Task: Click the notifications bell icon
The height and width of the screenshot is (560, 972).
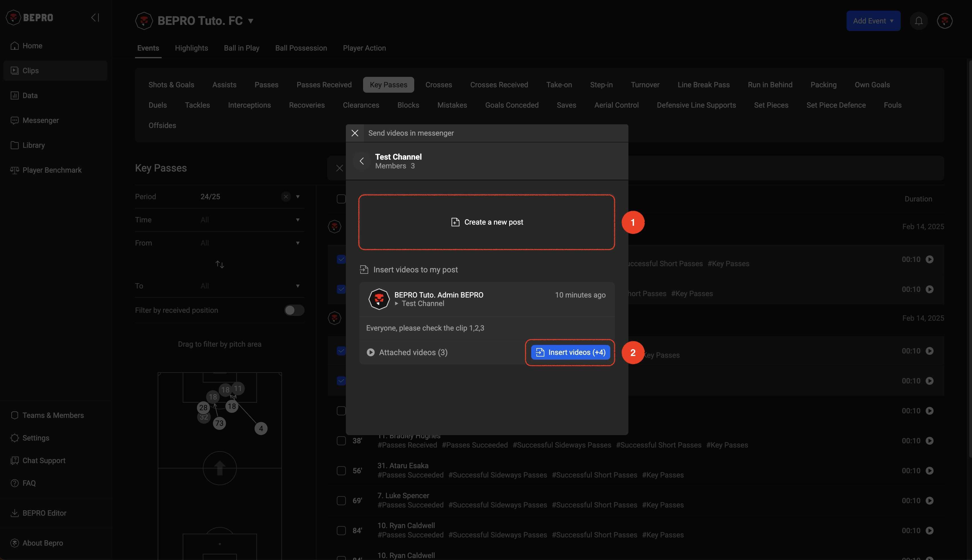Action: pos(919,21)
